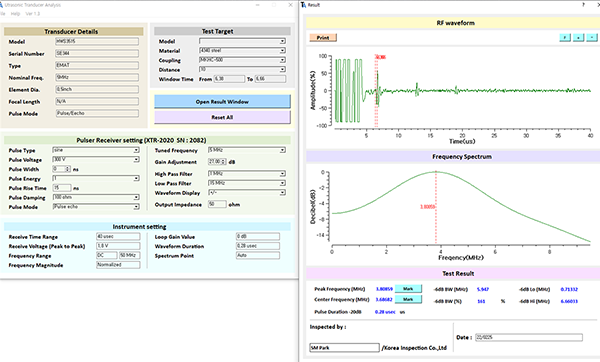Click the Inspected by name field
The height and width of the screenshot is (362, 600).
pyautogui.click(x=344, y=347)
